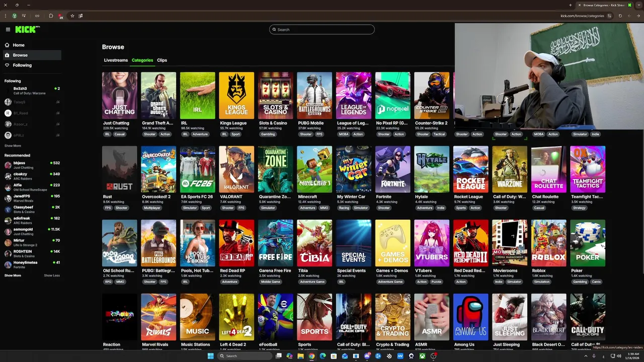
Task: Open the media control playlist icon
Action: [x=24, y=16]
